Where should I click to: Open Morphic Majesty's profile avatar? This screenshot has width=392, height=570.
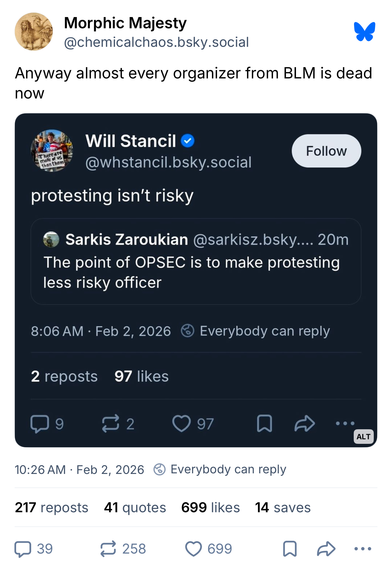click(34, 32)
